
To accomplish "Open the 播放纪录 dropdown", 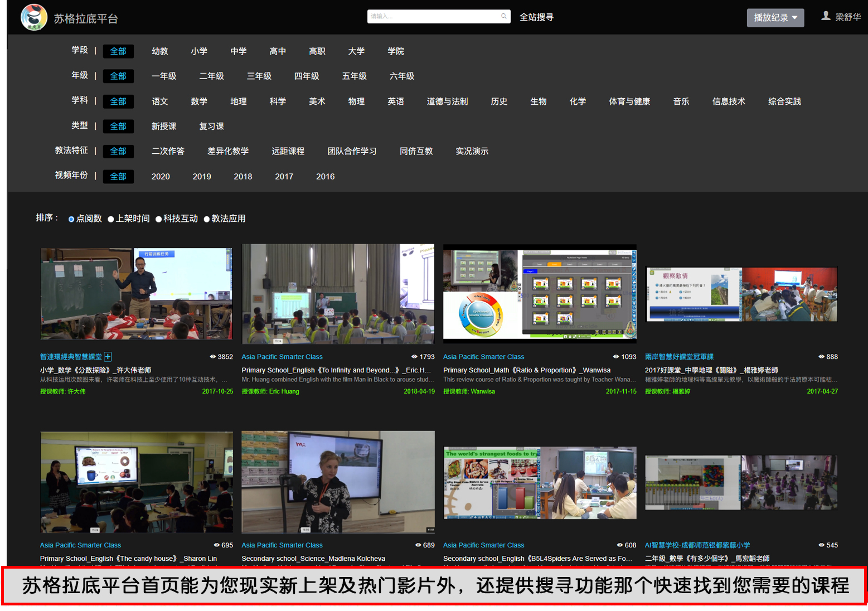I will 775,18.
